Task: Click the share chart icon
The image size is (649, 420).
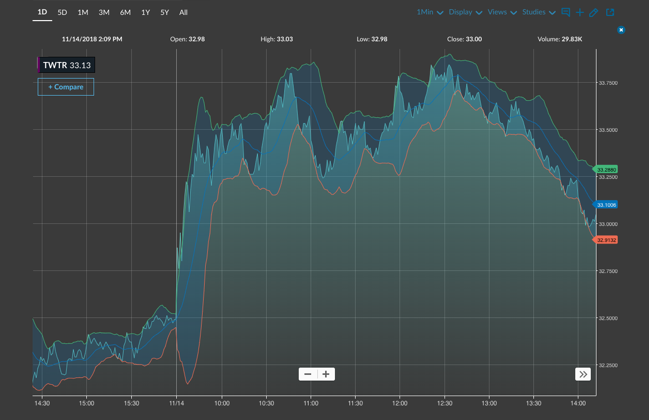Action: click(610, 13)
